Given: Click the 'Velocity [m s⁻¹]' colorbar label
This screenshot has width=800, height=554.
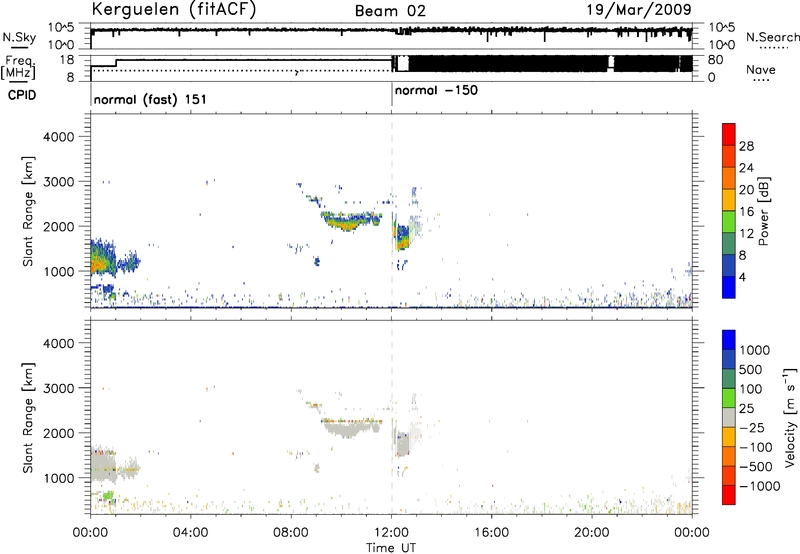Looking at the screenshot, I should (790, 417).
